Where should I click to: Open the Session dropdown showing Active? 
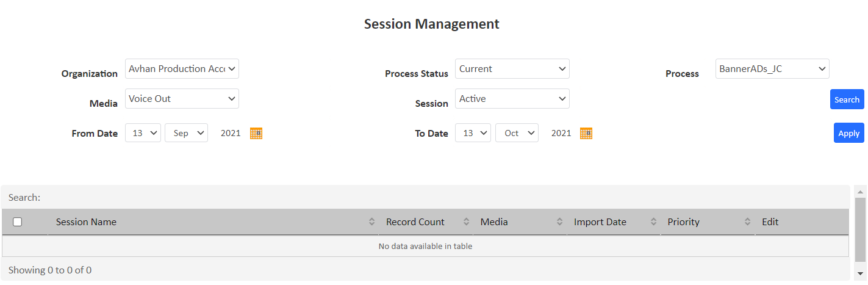512,99
